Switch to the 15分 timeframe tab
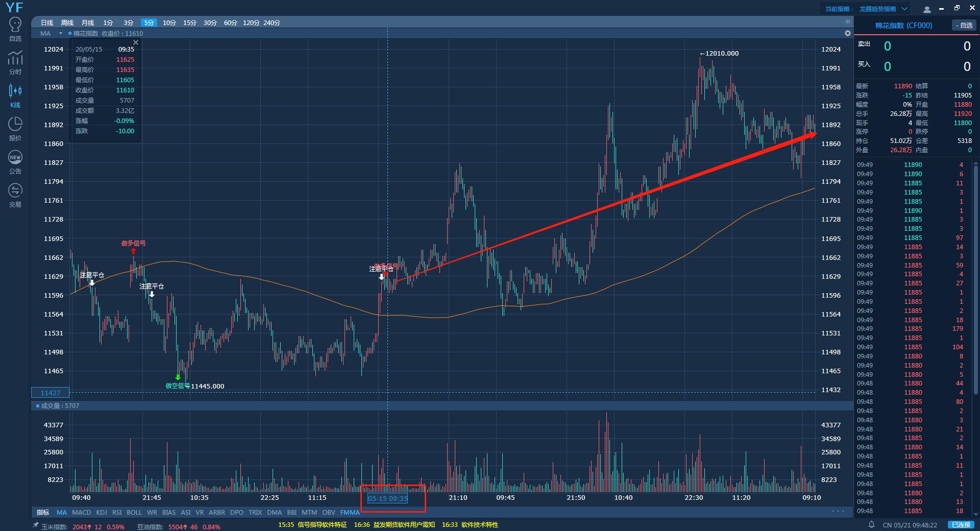The image size is (980, 531). point(189,23)
